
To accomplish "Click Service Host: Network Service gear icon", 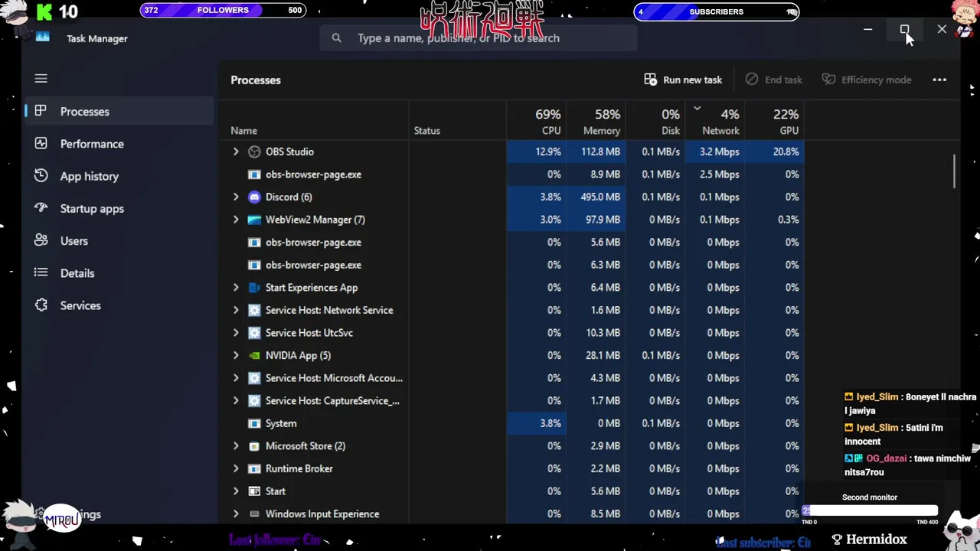I will coord(254,310).
